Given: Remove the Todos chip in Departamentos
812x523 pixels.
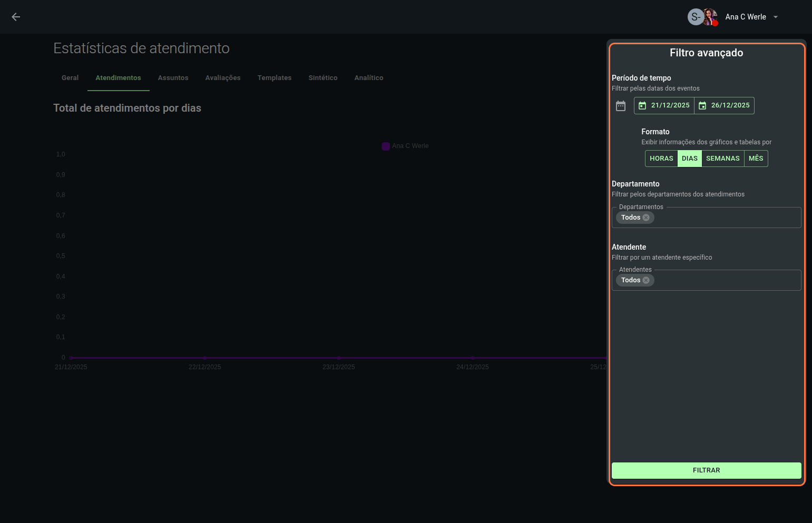Looking at the screenshot, I should (x=646, y=218).
